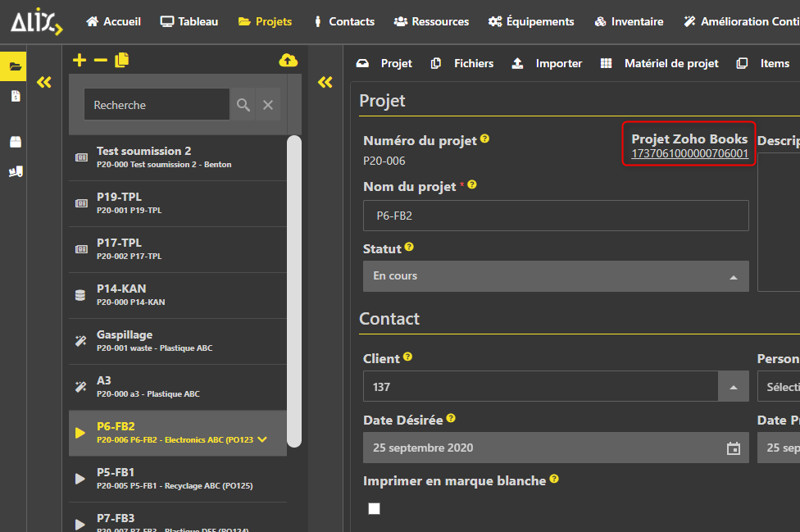Viewport: 800px width, 532px height.
Task: Click help icon beside Client
Action: [407, 357]
